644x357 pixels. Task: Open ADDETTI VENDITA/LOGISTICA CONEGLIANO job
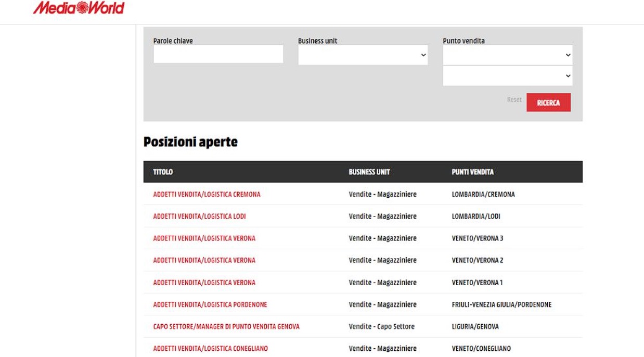click(x=210, y=349)
